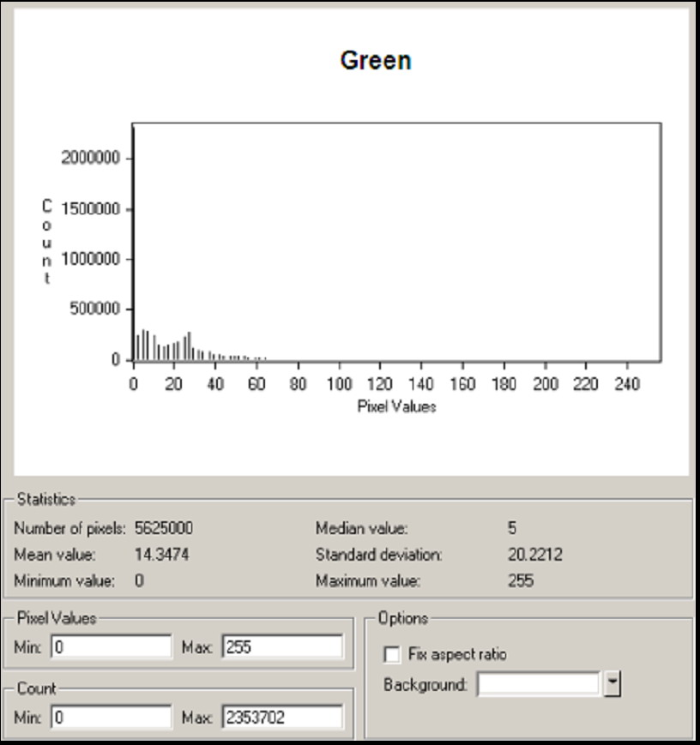
Task: Click the Pixel Values axis label
Action: point(396,406)
